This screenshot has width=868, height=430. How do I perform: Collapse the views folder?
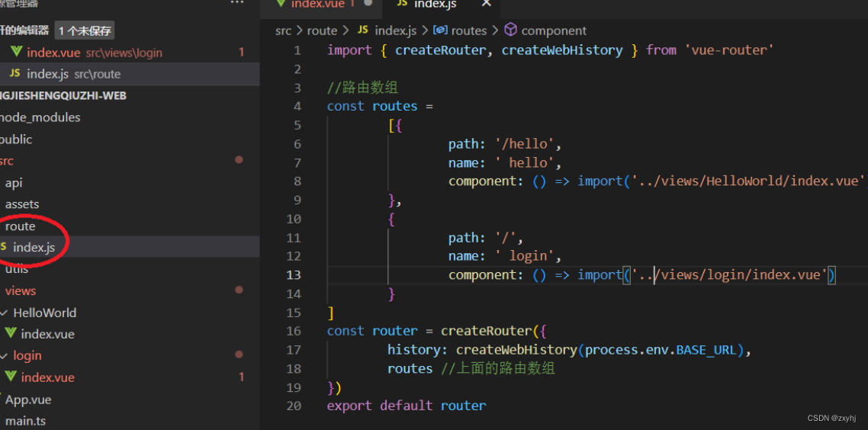pyautogui.click(x=21, y=291)
